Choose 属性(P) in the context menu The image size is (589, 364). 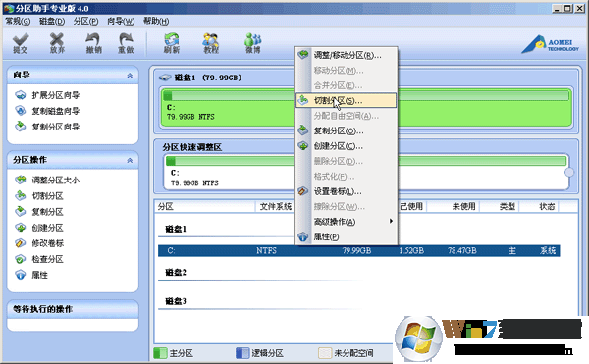pos(347,236)
